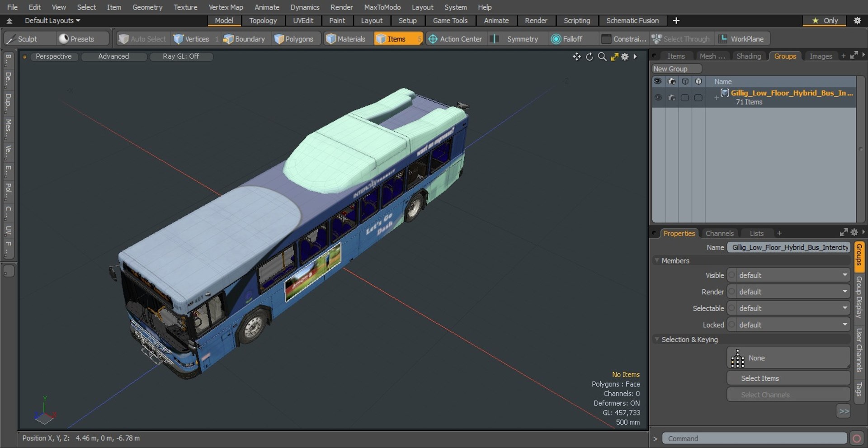Viewport: 868px width, 448px height.
Task: Maximize the Groups panel
Action: 854,55
